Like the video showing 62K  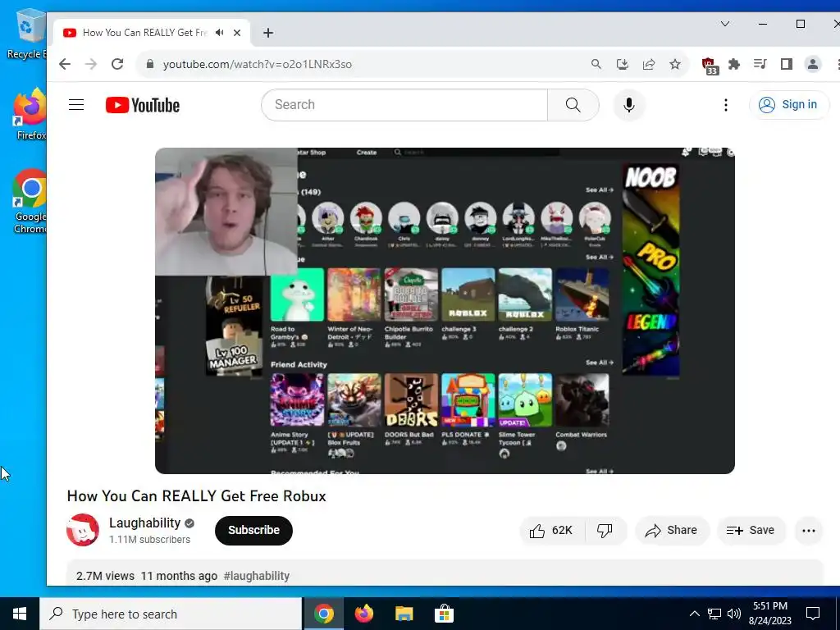tap(552, 531)
